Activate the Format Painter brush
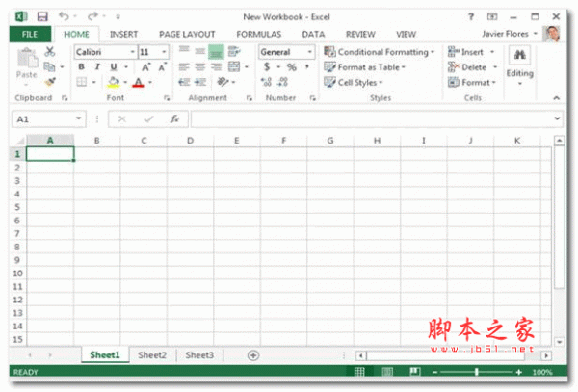Image resolution: width=578 pixels, height=392 pixels. click(x=50, y=82)
